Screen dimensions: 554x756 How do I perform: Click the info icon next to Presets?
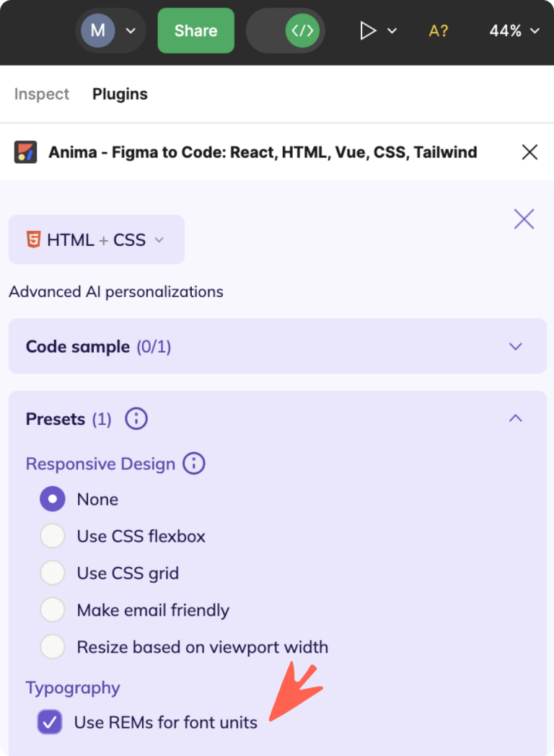(136, 418)
